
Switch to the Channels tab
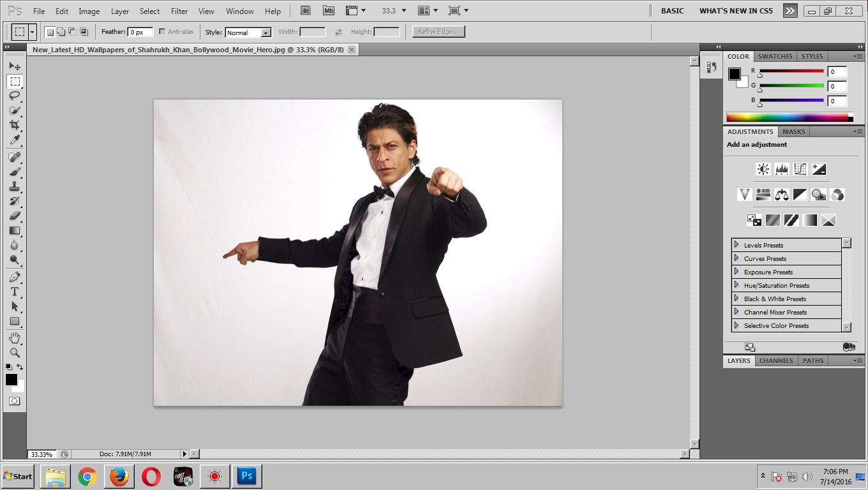click(775, 360)
